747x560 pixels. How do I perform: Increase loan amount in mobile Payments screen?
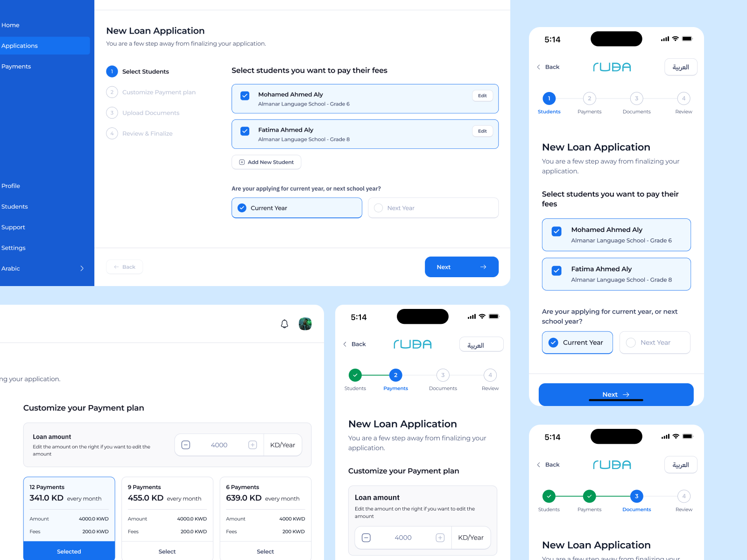[x=440, y=538]
